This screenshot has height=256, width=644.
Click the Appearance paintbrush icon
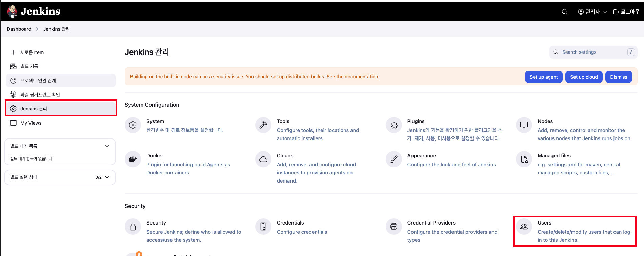(x=394, y=159)
